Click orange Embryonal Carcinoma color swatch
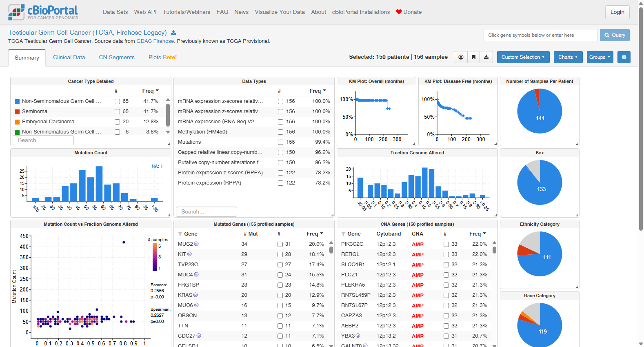The height and width of the screenshot is (347, 644). tap(17, 122)
